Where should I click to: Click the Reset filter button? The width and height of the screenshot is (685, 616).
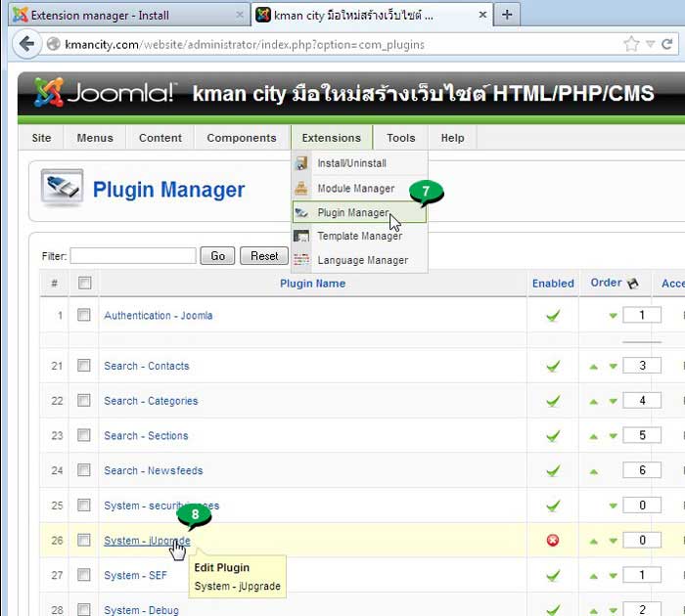(264, 256)
